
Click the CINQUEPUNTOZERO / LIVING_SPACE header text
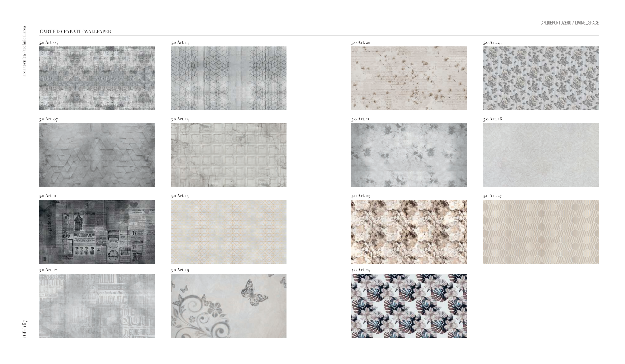point(569,23)
